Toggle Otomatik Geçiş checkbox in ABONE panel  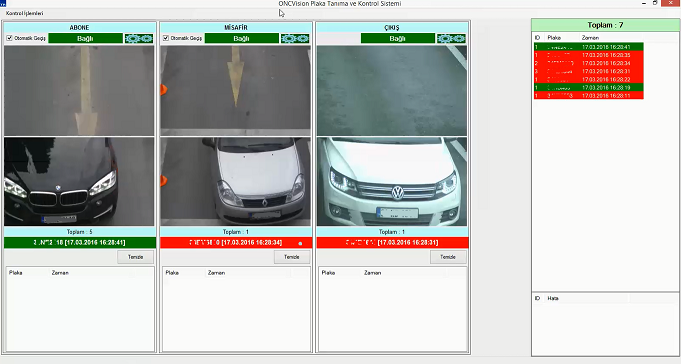9,38
